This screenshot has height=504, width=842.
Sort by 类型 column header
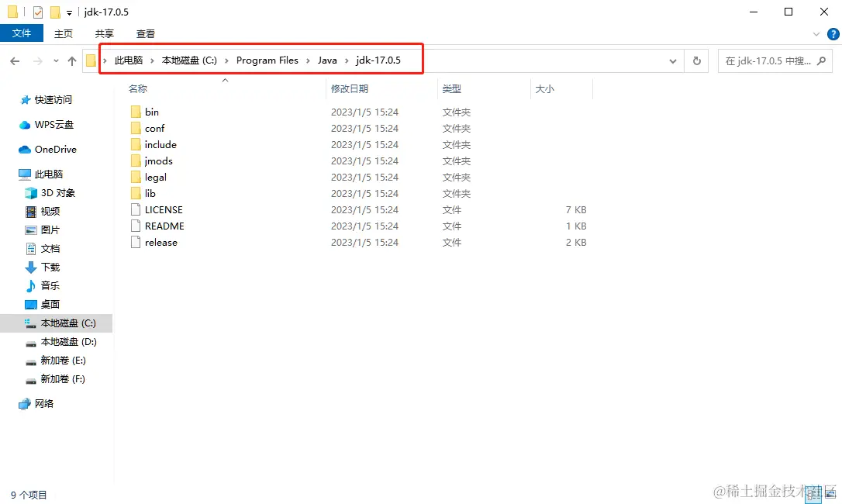click(x=451, y=88)
